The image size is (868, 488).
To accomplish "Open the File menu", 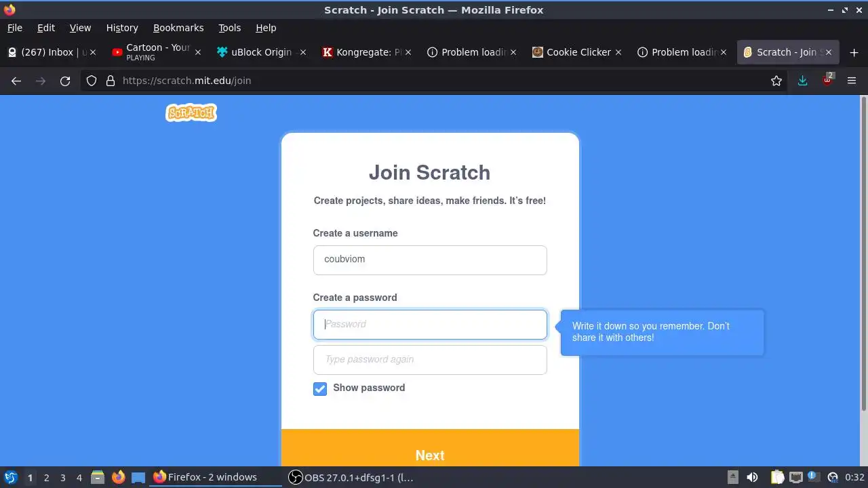I will (x=14, y=28).
